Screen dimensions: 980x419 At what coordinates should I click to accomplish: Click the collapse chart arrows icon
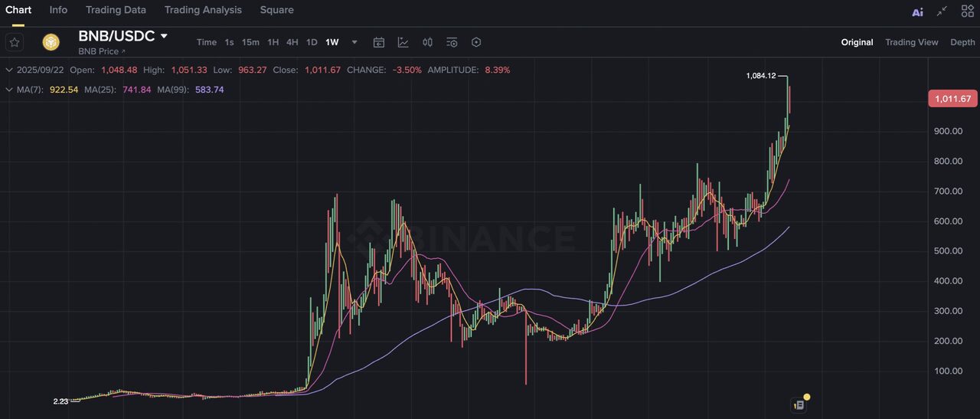coord(942,11)
